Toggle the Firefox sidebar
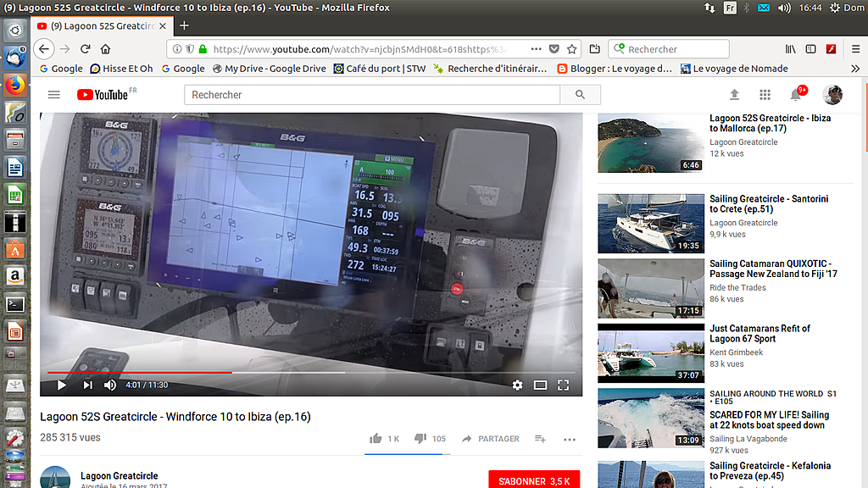Viewport: 868px width, 488px height. point(811,48)
